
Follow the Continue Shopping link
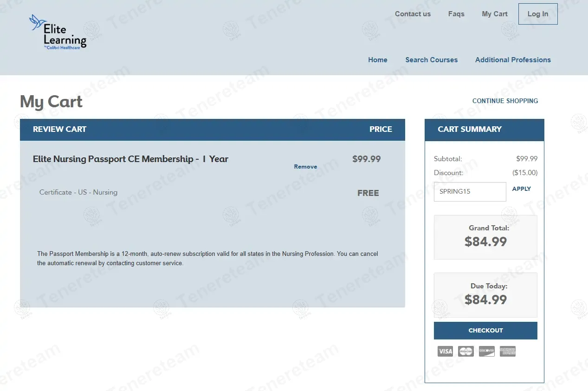(505, 101)
